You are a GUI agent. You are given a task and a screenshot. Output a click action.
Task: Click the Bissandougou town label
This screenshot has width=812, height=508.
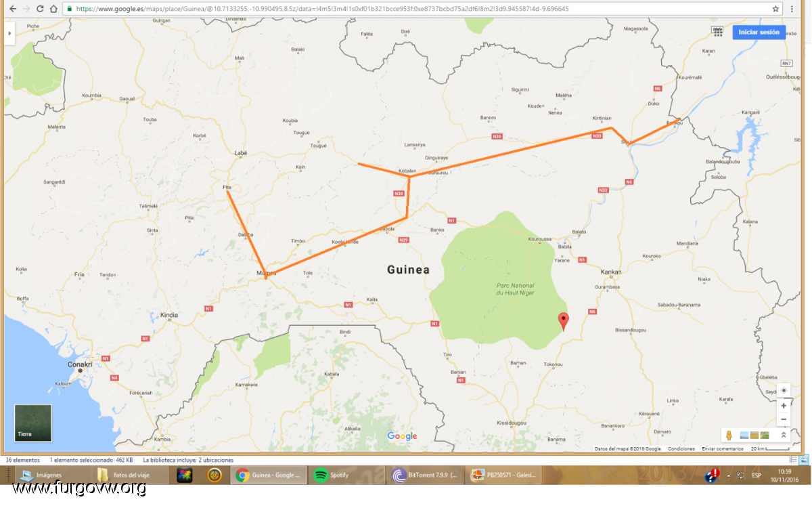pos(630,330)
